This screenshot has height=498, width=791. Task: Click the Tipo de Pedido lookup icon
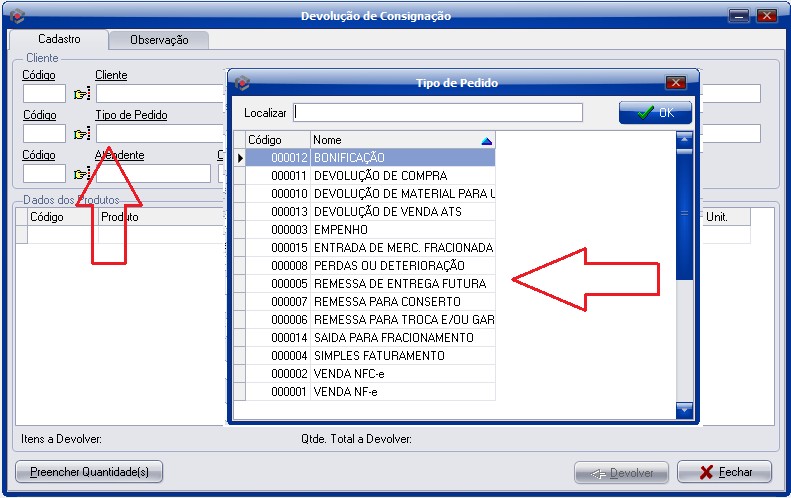coord(82,134)
